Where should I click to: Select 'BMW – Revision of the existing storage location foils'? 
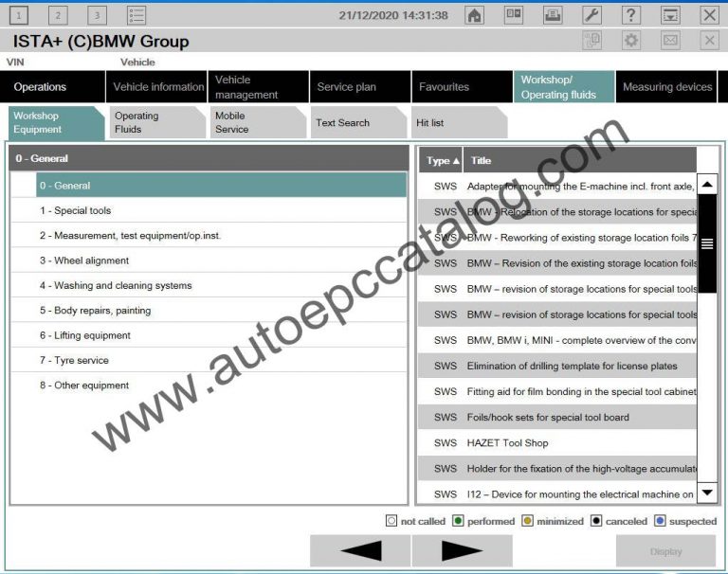(557, 263)
